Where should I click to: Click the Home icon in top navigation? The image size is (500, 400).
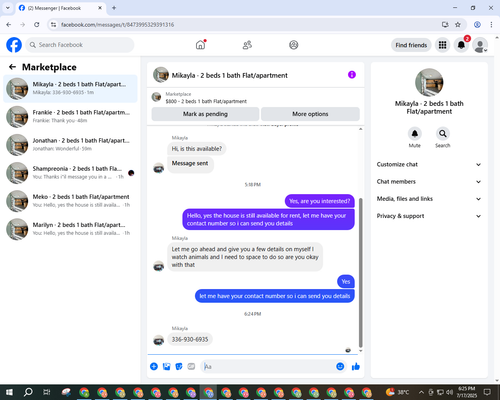(x=200, y=45)
